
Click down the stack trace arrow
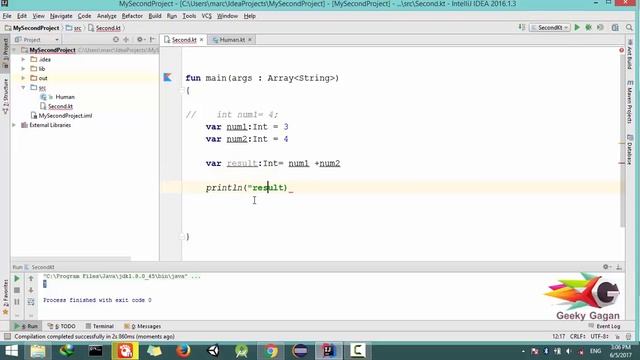coord(31,290)
